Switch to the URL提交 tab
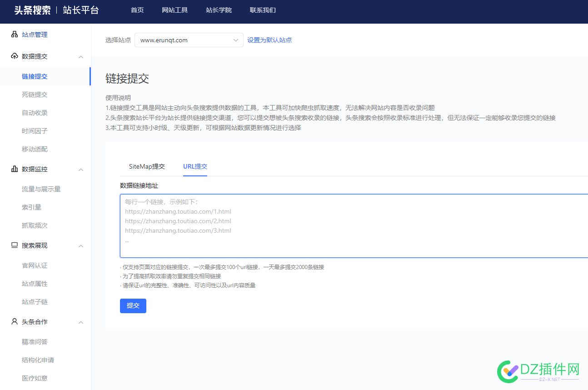Viewport: 588px width, 390px height. pos(195,166)
